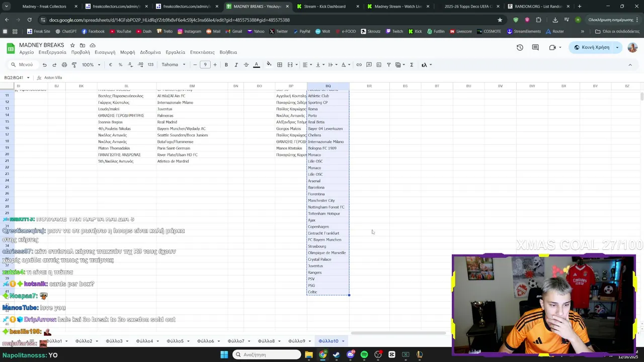Open the Αρχείο menu

click(27, 52)
